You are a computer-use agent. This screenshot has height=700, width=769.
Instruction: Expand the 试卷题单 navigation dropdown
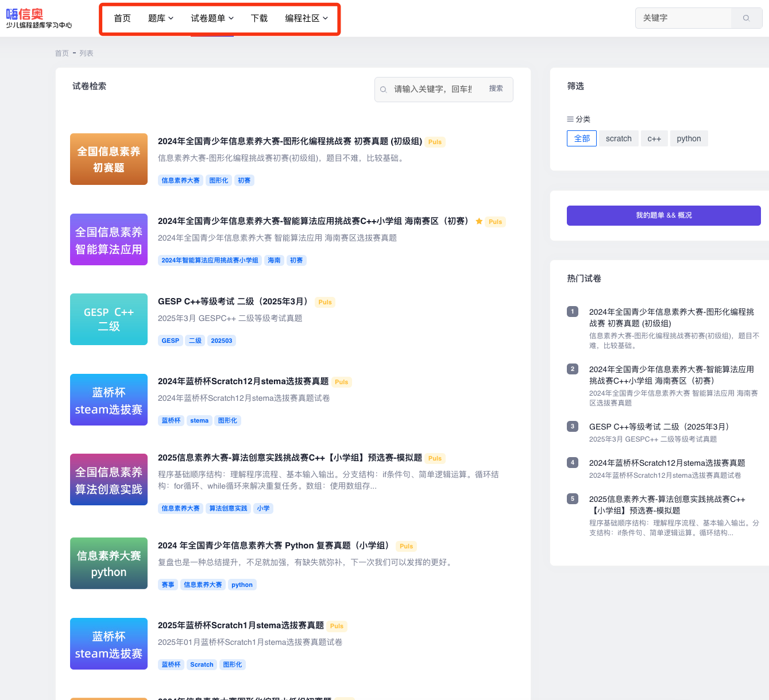tap(212, 18)
